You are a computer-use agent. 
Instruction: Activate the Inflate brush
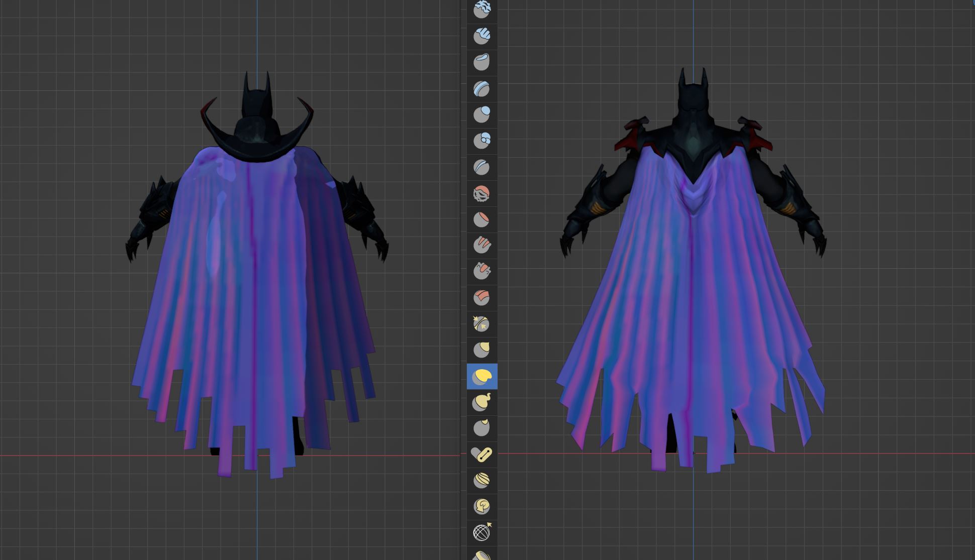tap(481, 115)
